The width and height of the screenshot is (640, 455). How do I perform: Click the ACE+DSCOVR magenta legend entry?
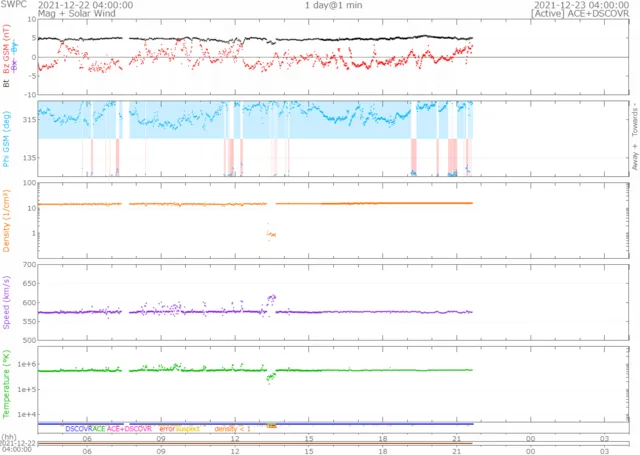click(x=129, y=428)
